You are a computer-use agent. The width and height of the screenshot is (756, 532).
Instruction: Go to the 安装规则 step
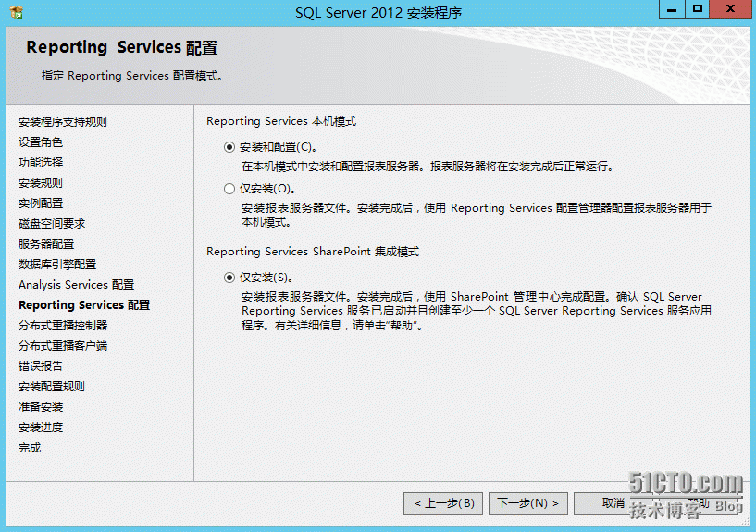pyautogui.click(x=41, y=183)
